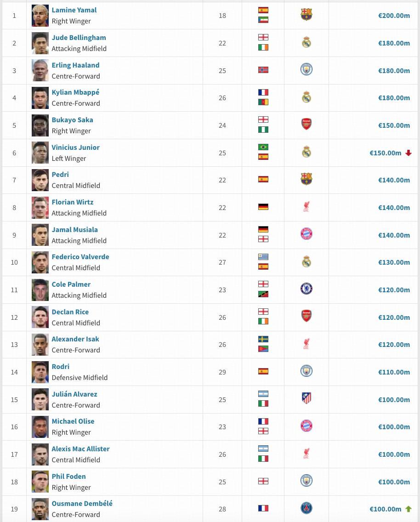420x522 pixels.
Task: Open Kylian Mbappé player profile link
Action: click(x=75, y=92)
